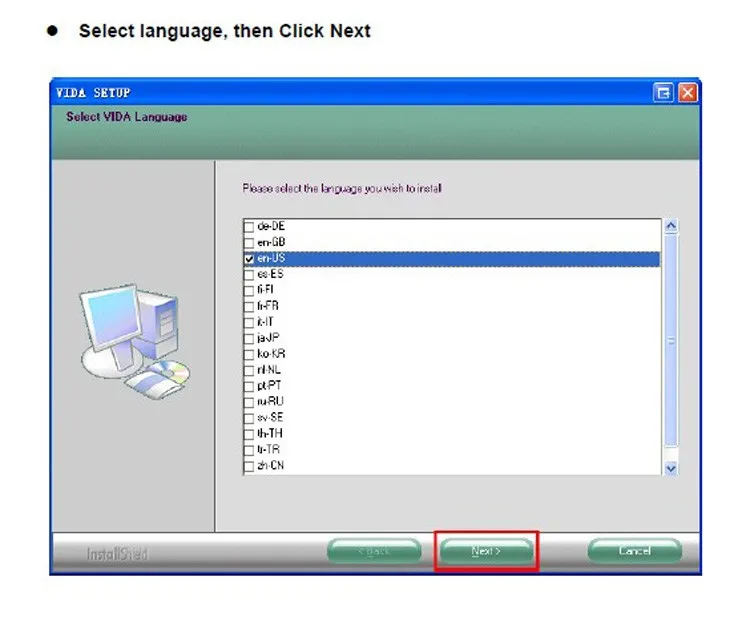
Task: Check the es-ES language checkbox
Action: pyautogui.click(x=249, y=275)
